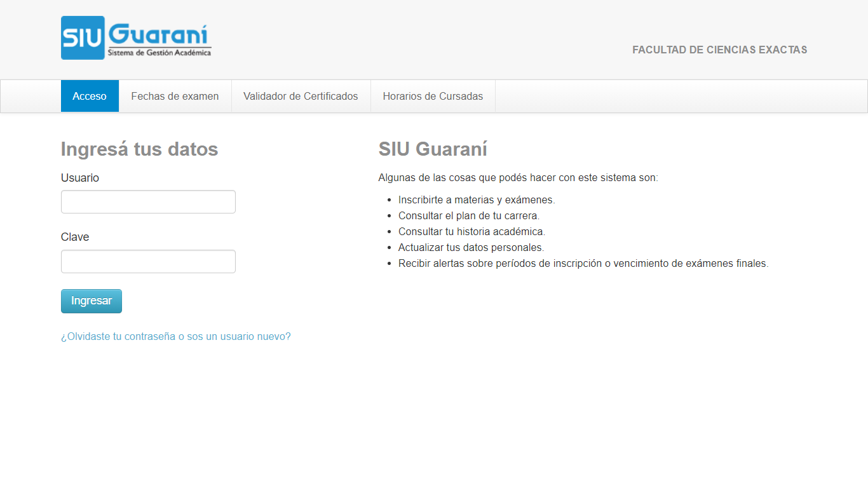This screenshot has height=488, width=868.
Task: Open the forgot password or new user link
Action: click(176, 337)
